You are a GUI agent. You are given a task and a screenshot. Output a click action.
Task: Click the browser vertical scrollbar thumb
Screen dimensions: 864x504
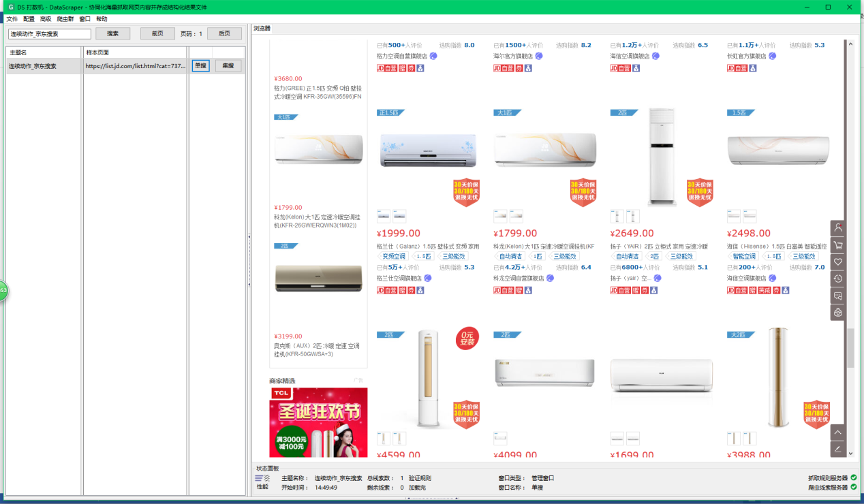tap(850, 348)
